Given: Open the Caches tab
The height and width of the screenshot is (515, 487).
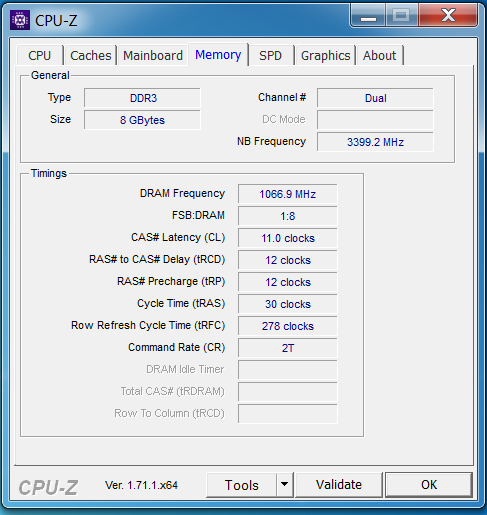Looking at the screenshot, I should pyautogui.click(x=91, y=55).
